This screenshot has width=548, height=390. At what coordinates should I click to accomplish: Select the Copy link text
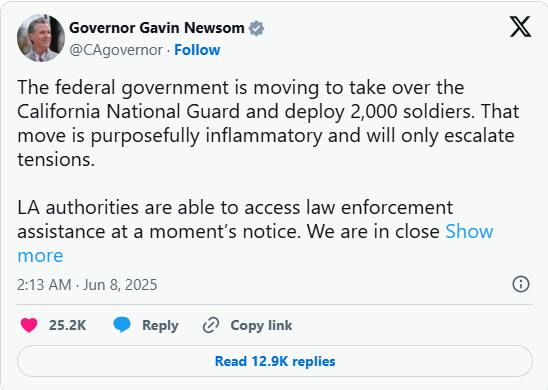[261, 325]
